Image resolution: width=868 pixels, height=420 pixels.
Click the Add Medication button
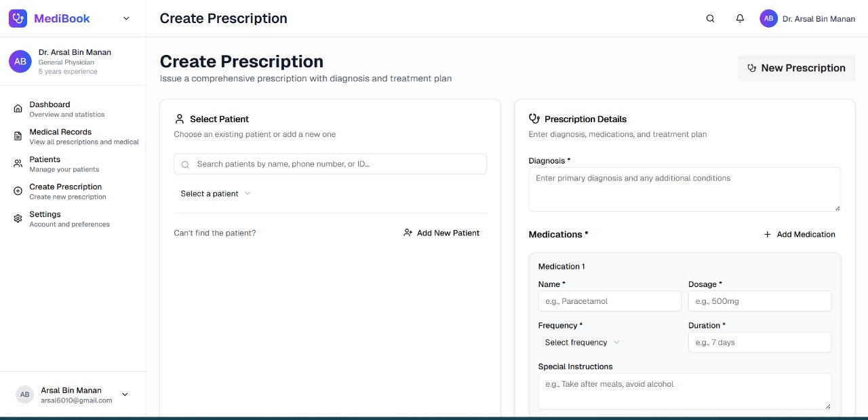click(799, 234)
